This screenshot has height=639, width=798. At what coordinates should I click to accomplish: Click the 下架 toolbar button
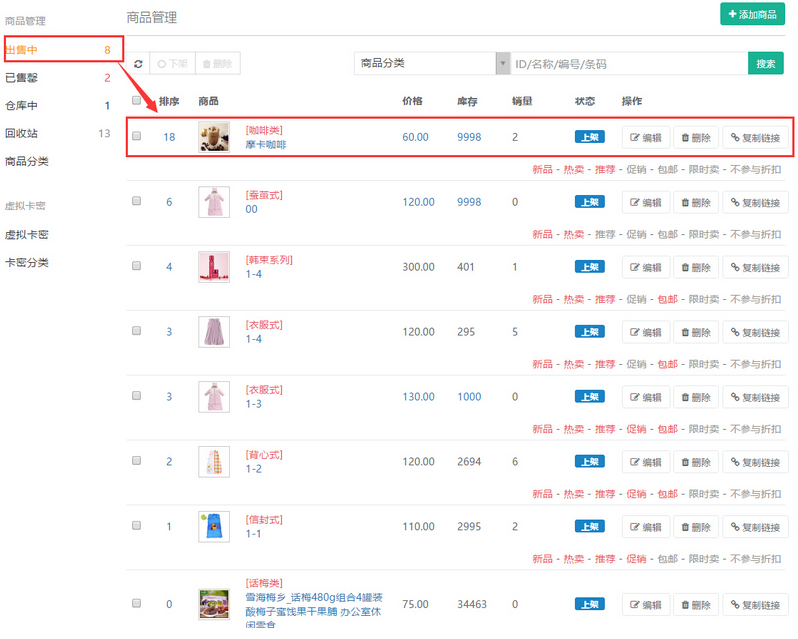pos(172,64)
